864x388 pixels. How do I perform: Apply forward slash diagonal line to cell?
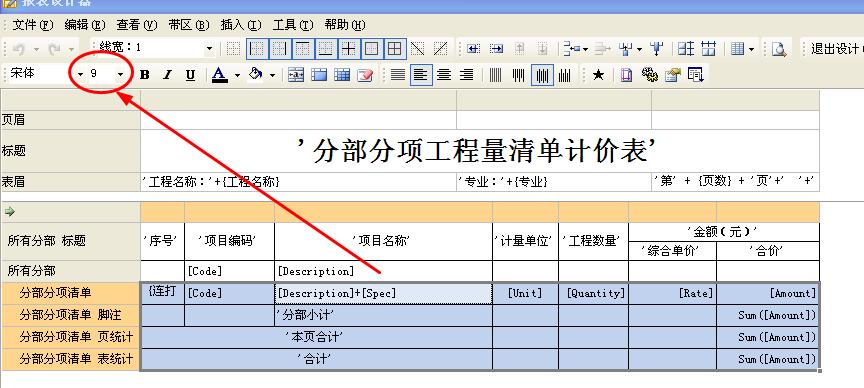(x=440, y=49)
